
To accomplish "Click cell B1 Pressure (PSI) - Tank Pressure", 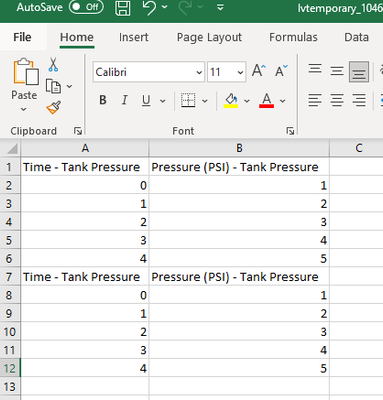I will click(x=239, y=167).
